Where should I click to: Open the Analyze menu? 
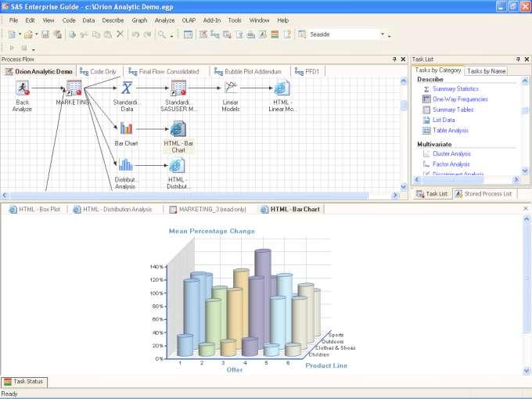[x=164, y=20]
